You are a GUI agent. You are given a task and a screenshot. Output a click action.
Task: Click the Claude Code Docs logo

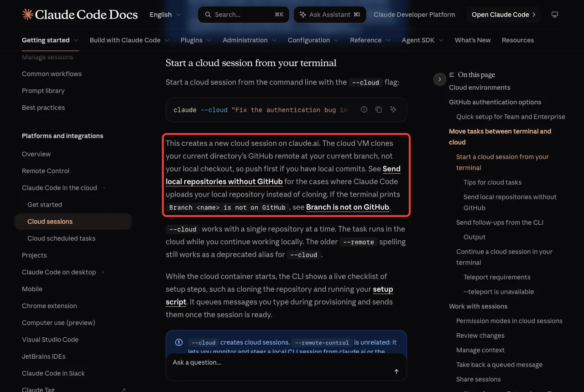[x=80, y=15]
